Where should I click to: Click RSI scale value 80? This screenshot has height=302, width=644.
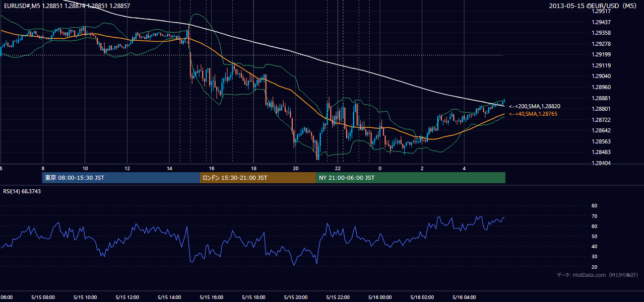point(594,206)
